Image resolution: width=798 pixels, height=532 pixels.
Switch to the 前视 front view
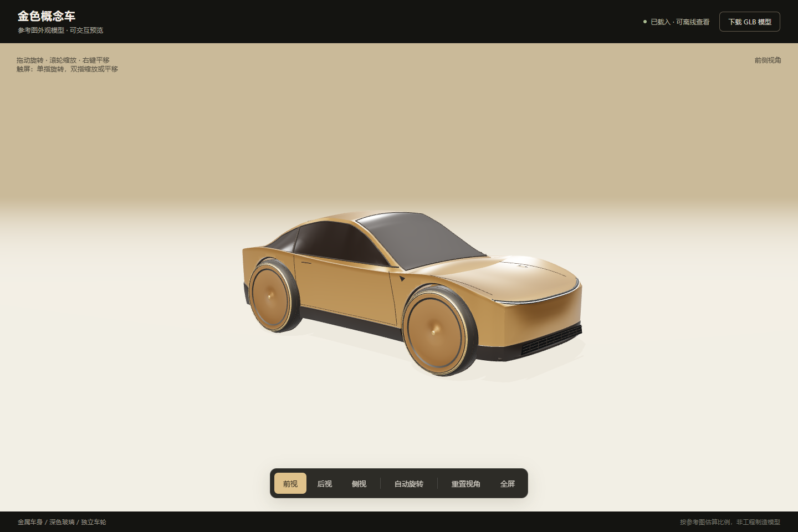[290, 483]
